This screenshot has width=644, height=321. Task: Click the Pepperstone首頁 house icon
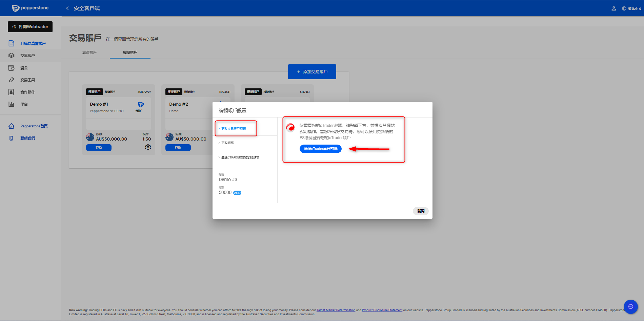pyautogui.click(x=12, y=126)
